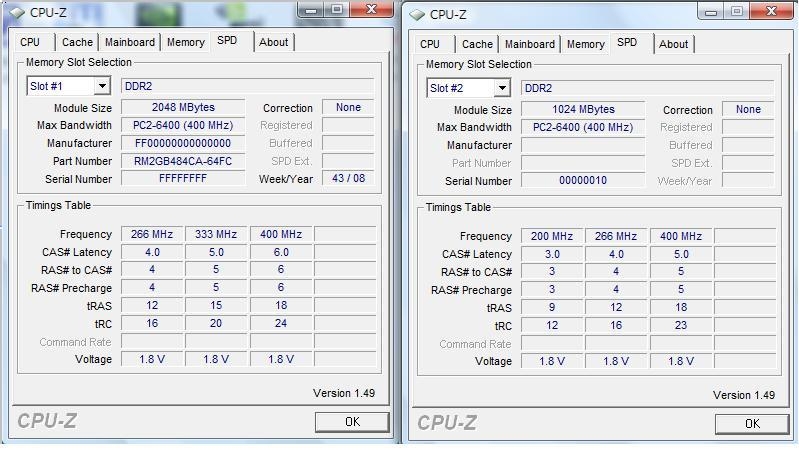This screenshot has width=799, height=450.
Task: Click the tRAS value 9 cell
Action: click(x=552, y=307)
